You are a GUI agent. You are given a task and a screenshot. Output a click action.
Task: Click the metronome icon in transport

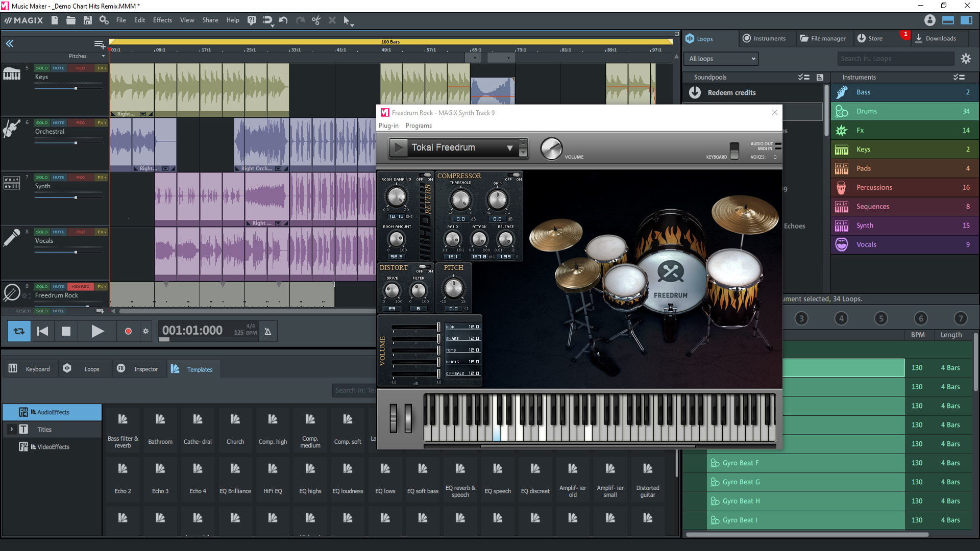click(x=267, y=332)
